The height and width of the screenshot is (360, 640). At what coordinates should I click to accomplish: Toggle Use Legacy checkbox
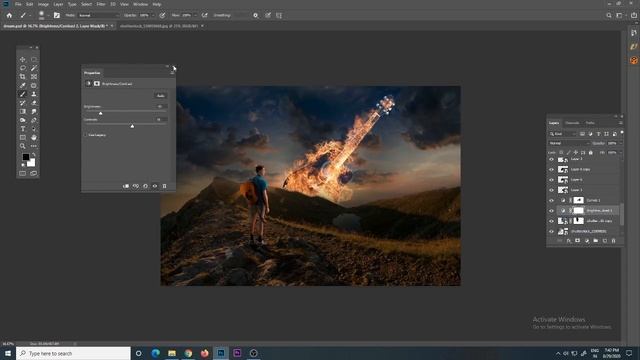[86, 135]
